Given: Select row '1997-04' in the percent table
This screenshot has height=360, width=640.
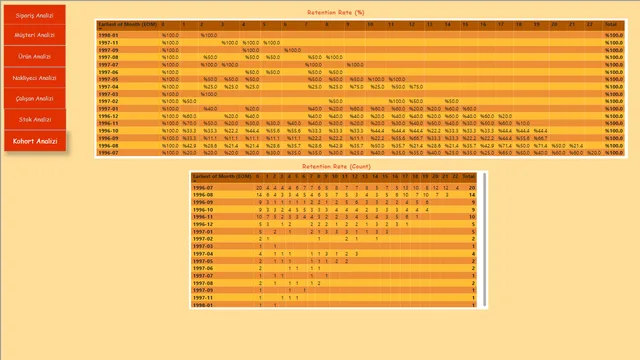Looking at the screenshot, I should 360,87.
